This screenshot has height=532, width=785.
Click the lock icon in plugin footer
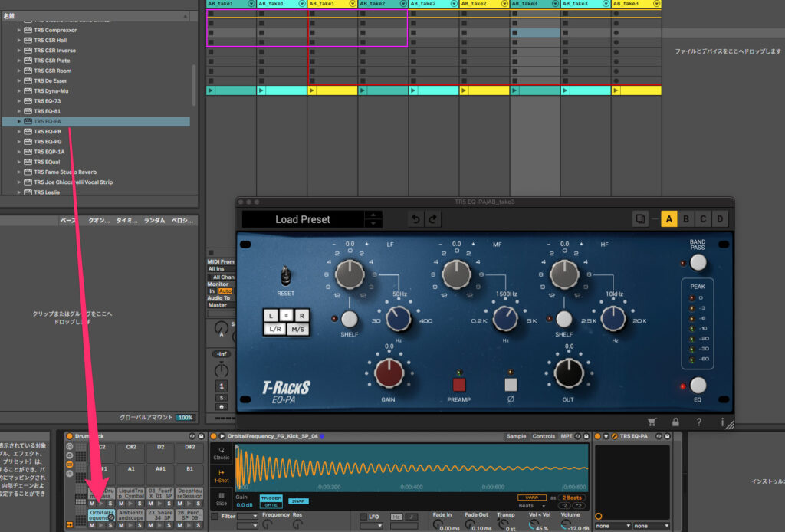tap(675, 422)
